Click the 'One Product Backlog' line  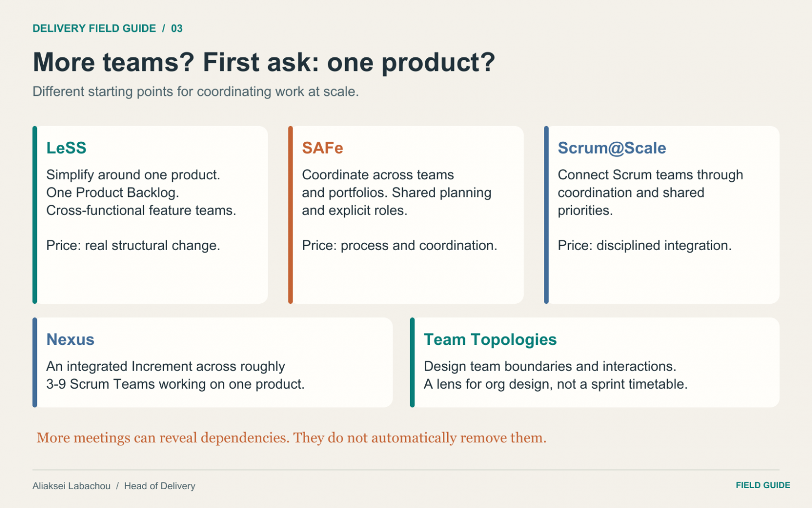pos(112,193)
